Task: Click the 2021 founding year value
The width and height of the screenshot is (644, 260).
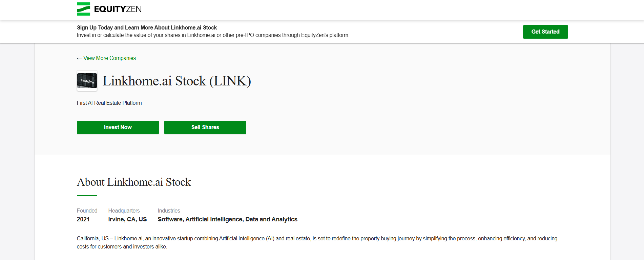Action: coord(83,219)
